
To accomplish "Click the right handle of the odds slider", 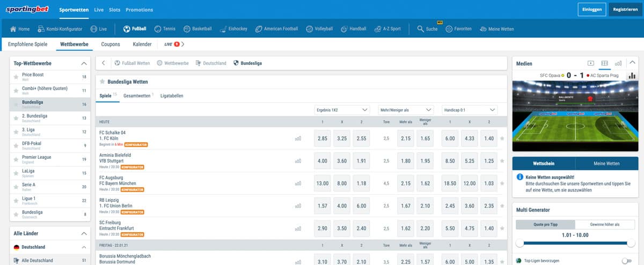I will [631, 244].
